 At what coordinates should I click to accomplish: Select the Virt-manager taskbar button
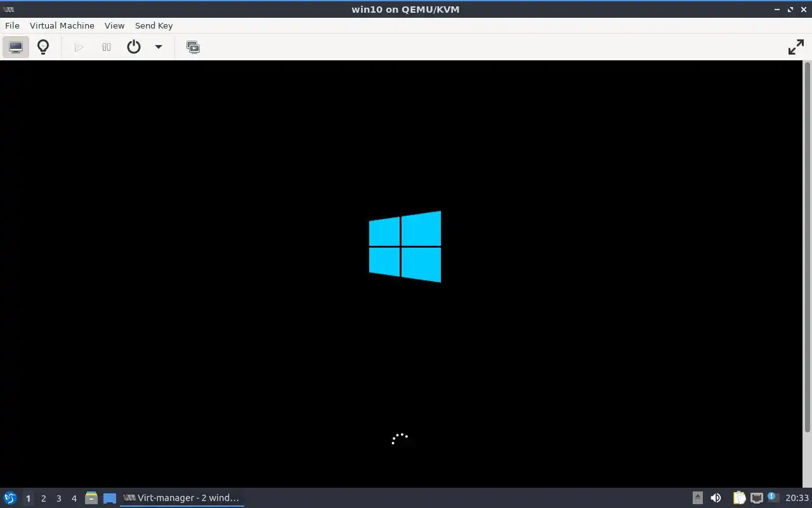point(182,498)
